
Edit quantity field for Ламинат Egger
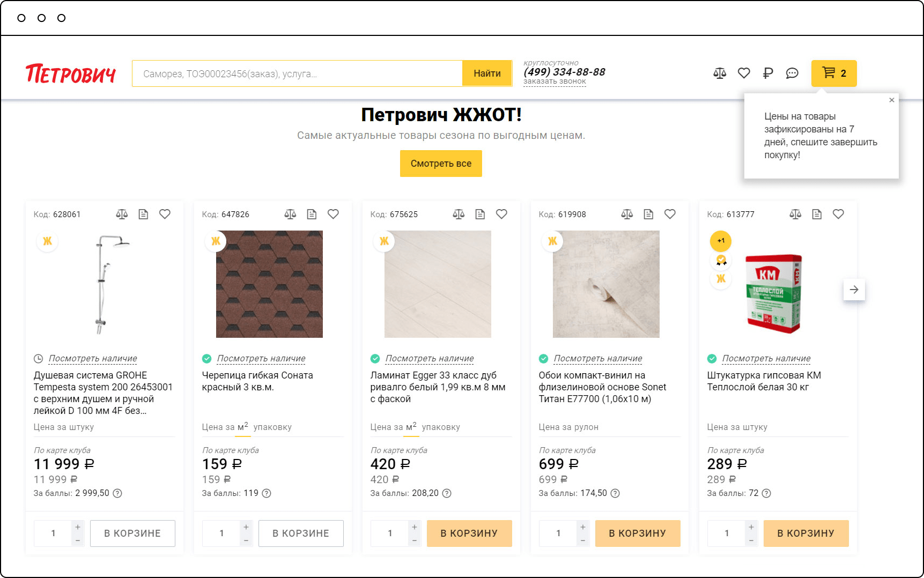[x=390, y=533]
